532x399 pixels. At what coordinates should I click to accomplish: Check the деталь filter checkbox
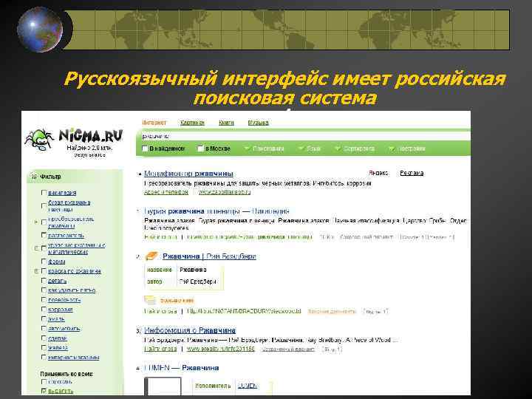pos(44,281)
